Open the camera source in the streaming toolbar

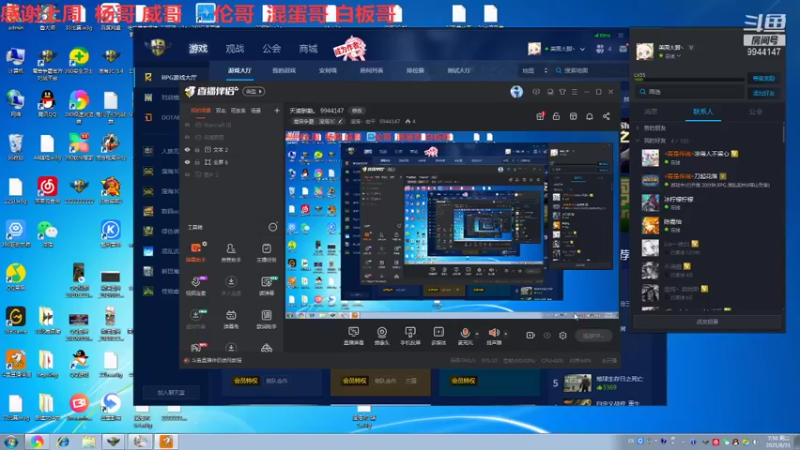[x=382, y=332]
